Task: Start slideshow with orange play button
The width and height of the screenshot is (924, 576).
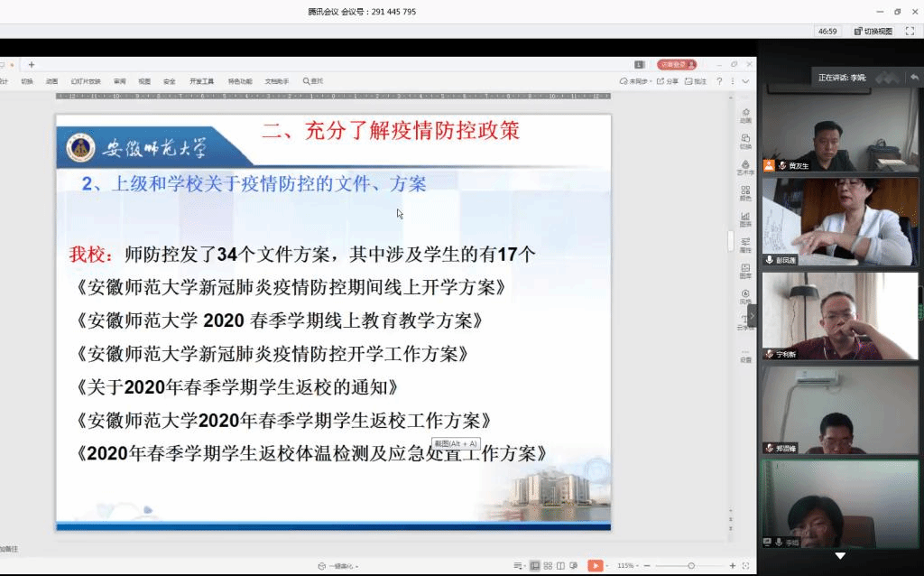Action: (596, 565)
